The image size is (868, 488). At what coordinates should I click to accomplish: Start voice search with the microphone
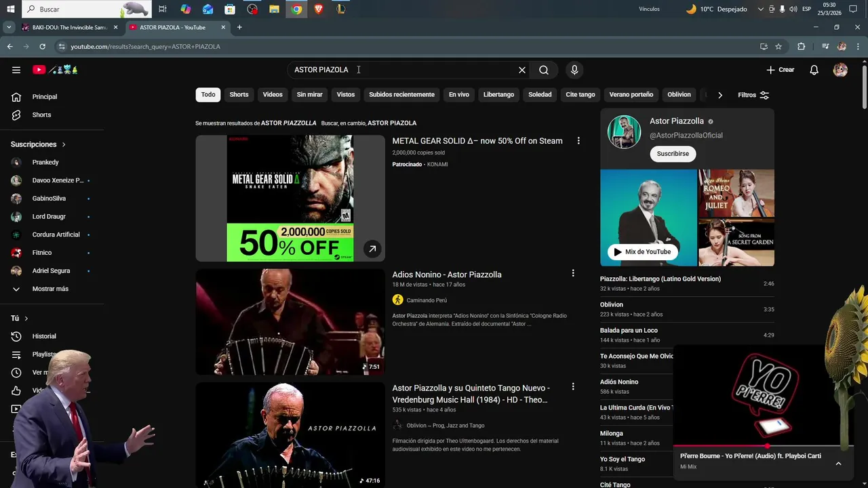point(574,70)
